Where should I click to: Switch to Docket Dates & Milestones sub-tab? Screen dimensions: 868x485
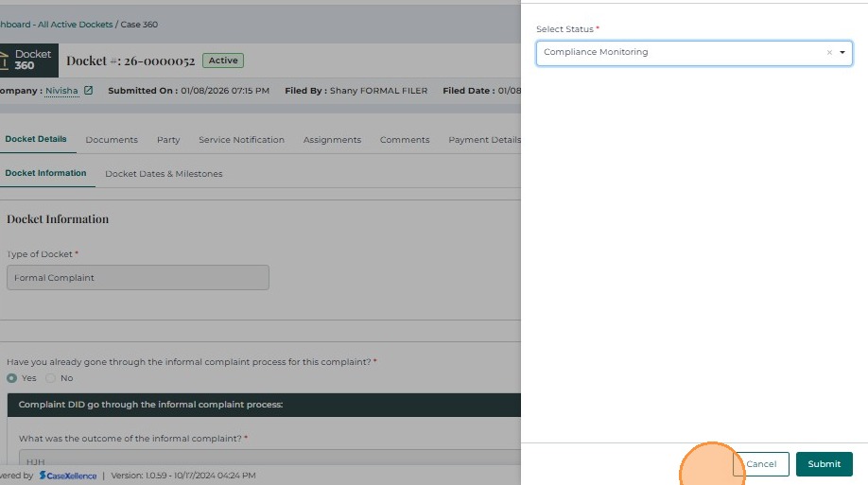click(x=164, y=174)
